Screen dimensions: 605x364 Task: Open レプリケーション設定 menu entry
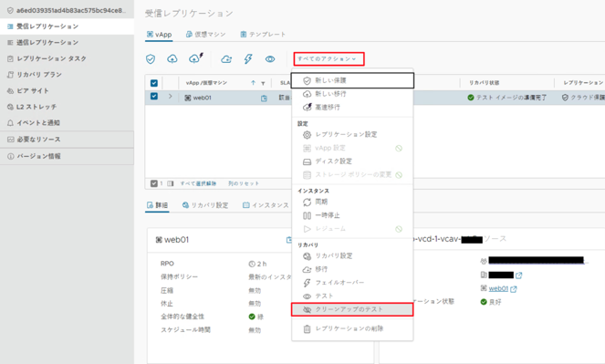click(352, 135)
